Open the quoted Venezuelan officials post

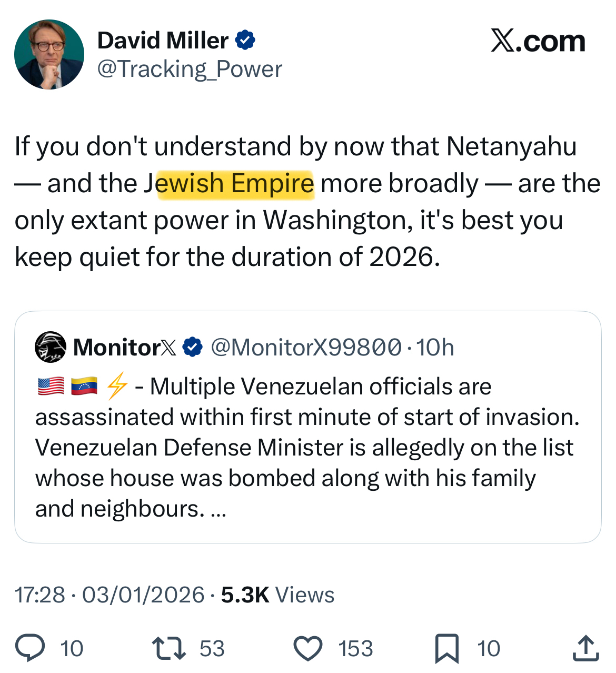tap(307, 448)
